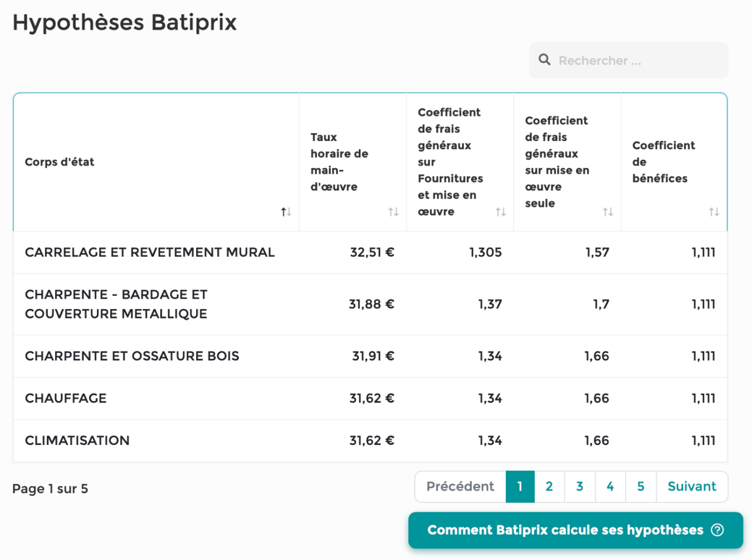Click 1,111 in the CLIMATISATION row
The width and height of the screenshot is (752, 560).
tap(703, 441)
